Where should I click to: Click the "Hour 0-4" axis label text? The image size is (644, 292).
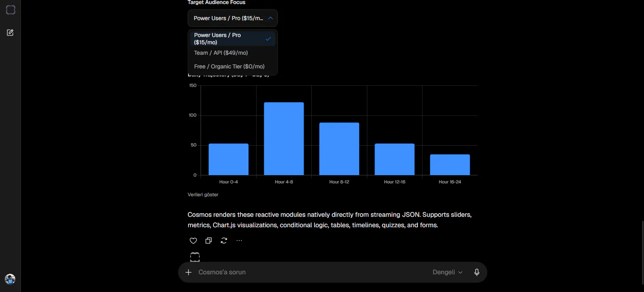click(228, 182)
